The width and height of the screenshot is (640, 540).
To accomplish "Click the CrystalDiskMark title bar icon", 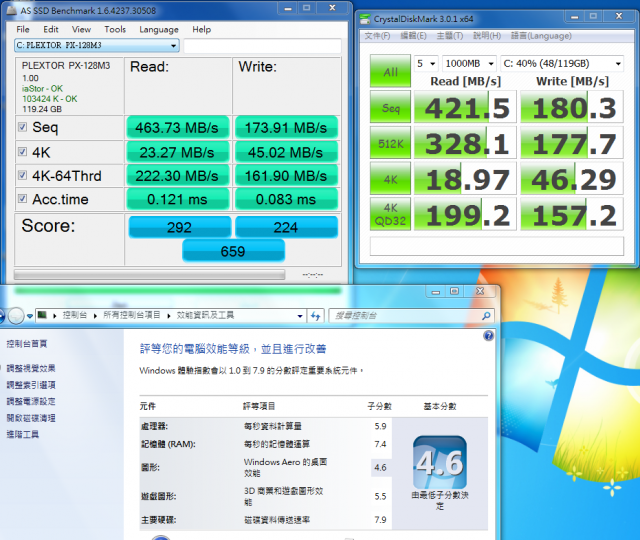I will click(365, 19).
